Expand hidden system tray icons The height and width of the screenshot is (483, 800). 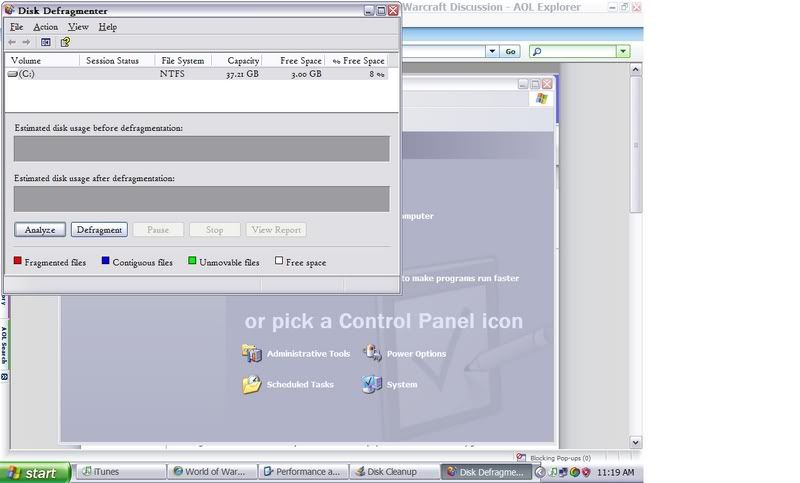click(541, 472)
